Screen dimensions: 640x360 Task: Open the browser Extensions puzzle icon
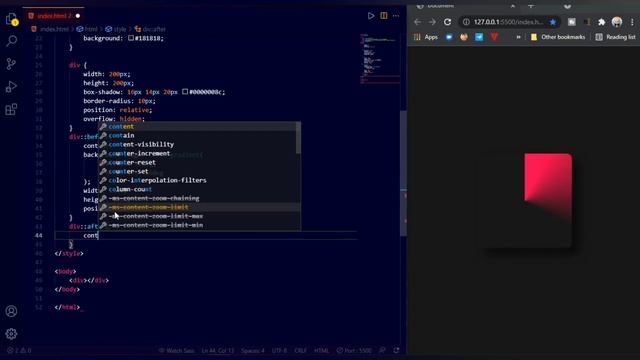(x=602, y=22)
